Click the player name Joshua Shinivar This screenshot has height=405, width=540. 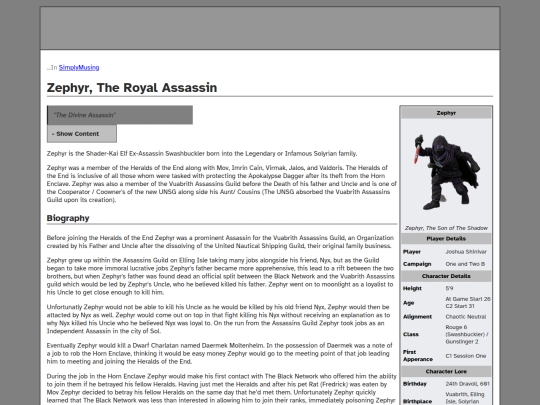(466, 252)
